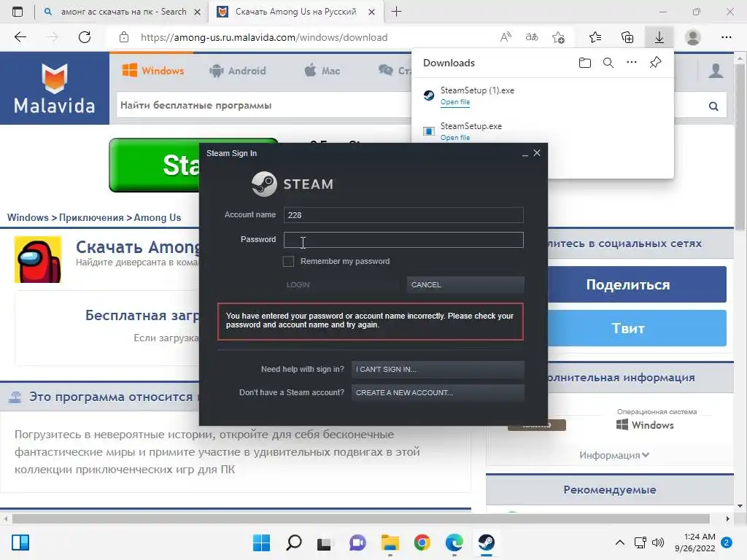Click the Твит button
The width and height of the screenshot is (747, 560).
point(637,328)
